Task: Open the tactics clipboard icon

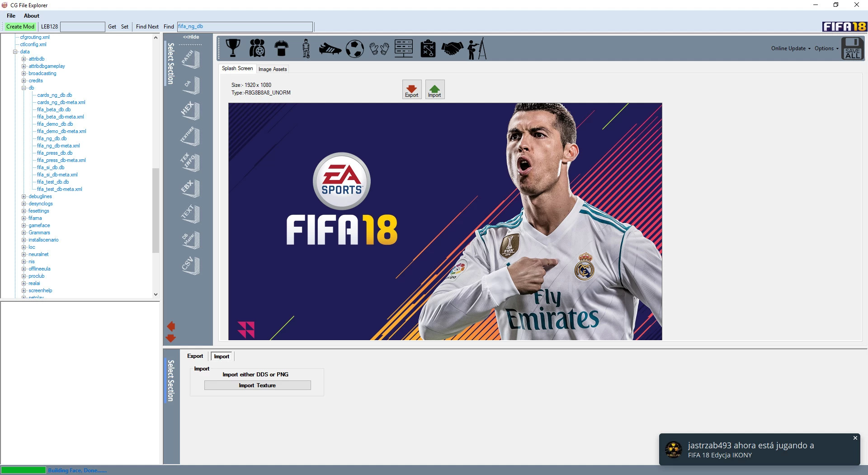Action: [x=428, y=48]
